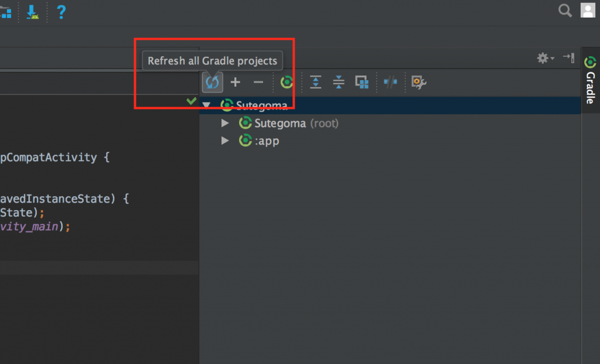Click the plus icon to attach Gradle project
The width and height of the screenshot is (600, 364).
[x=236, y=83]
